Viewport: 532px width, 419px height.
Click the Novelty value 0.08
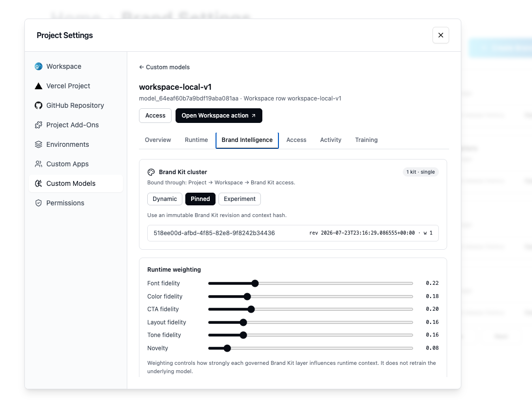[432, 348]
